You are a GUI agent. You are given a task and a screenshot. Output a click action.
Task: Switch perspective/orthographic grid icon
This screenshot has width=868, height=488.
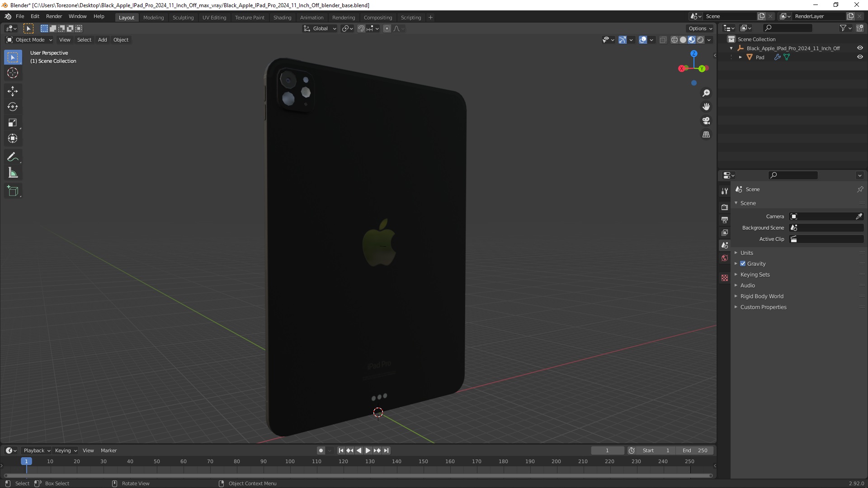tap(706, 135)
